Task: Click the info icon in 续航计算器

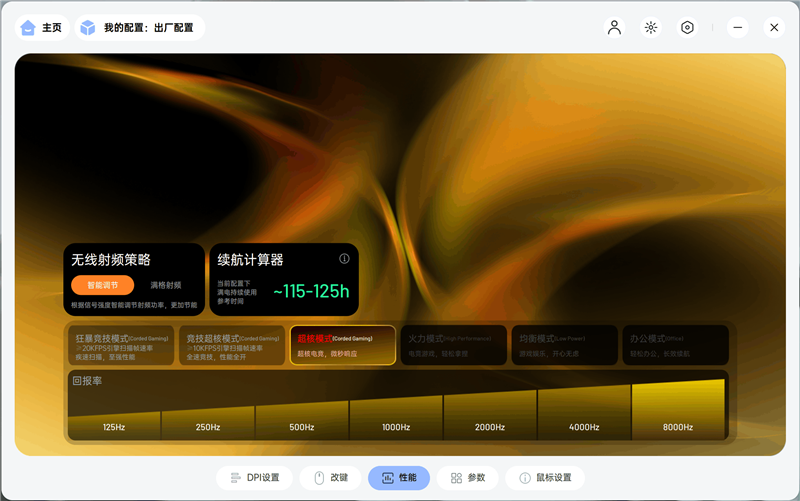Action: (x=344, y=259)
